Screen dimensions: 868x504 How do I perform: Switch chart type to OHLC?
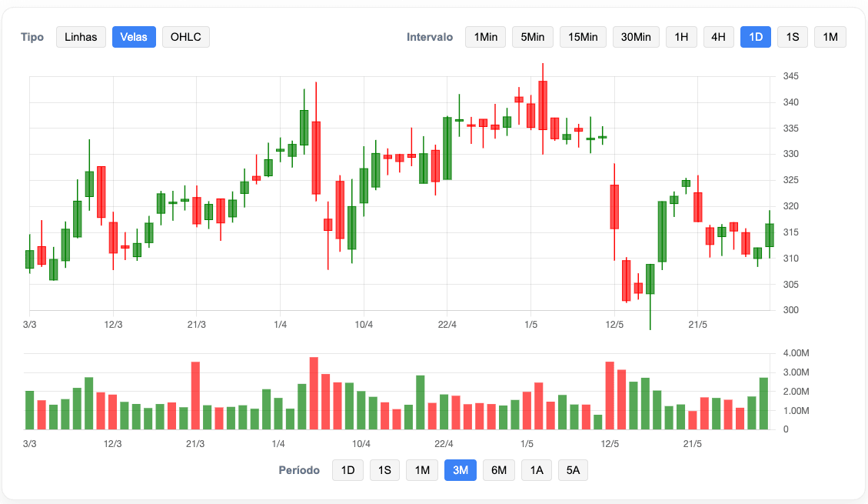[x=186, y=37]
